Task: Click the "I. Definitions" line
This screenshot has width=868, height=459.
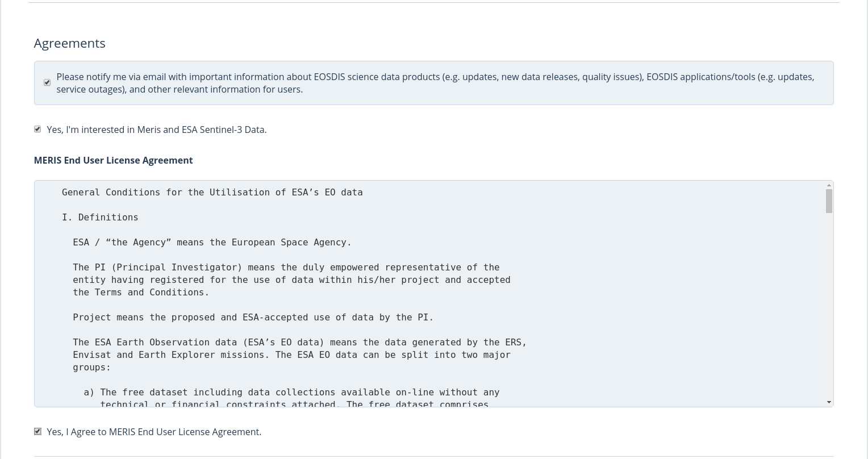Action: (100, 217)
